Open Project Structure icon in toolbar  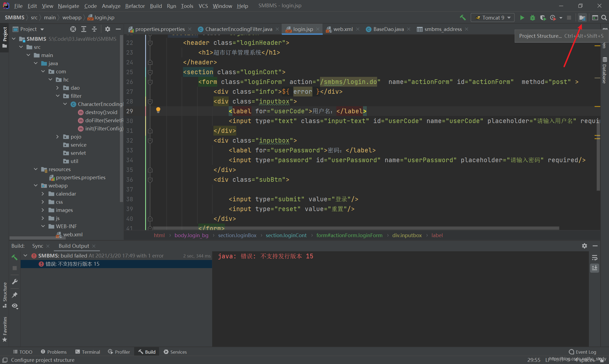582,18
